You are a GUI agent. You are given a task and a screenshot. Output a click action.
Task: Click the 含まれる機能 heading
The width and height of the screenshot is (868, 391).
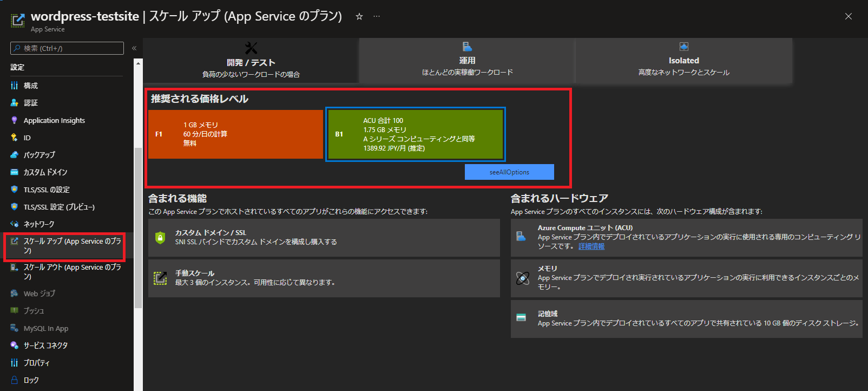coord(177,198)
